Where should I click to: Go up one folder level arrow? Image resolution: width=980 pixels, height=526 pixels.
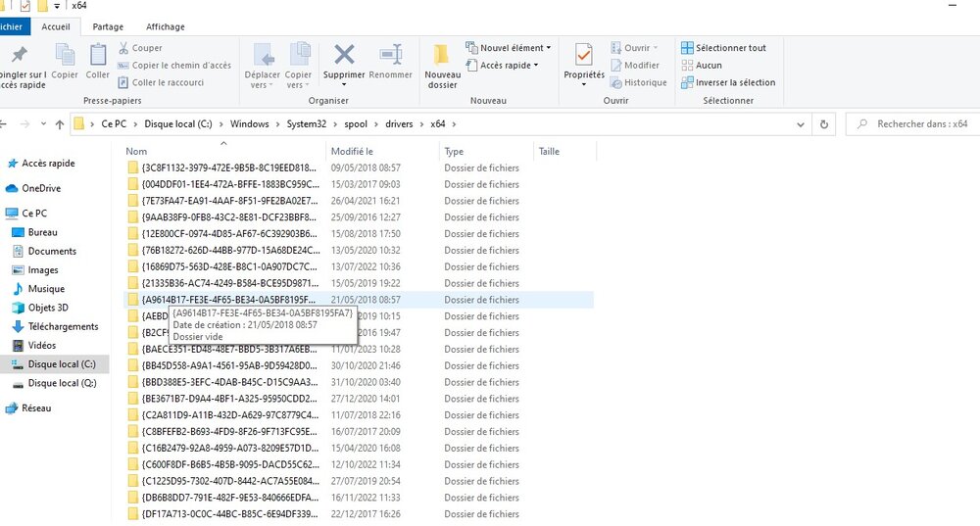pos(60,124)
